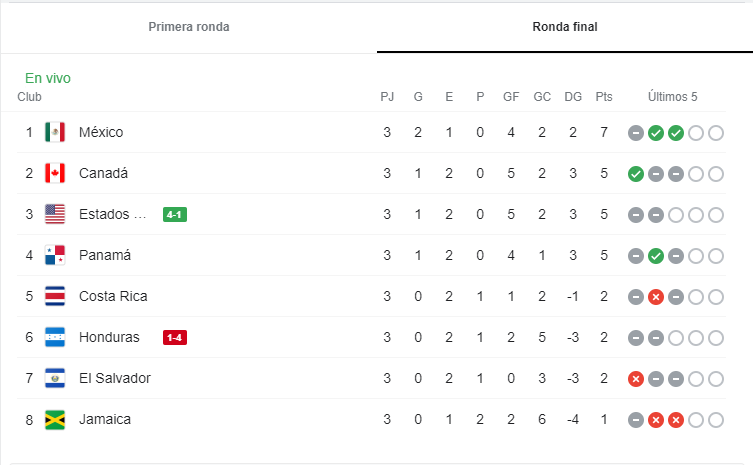Click the Pts column header
The image size is (753, 465).
click(x=604, y=97)
